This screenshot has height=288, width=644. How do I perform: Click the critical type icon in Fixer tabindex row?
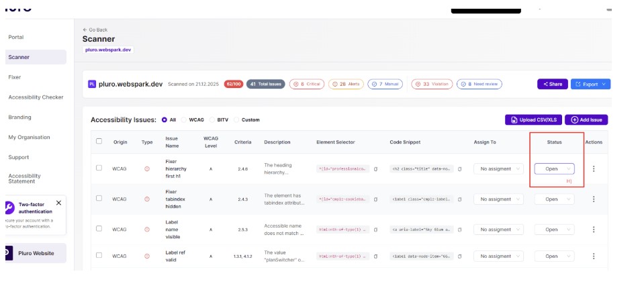(147, 199)
